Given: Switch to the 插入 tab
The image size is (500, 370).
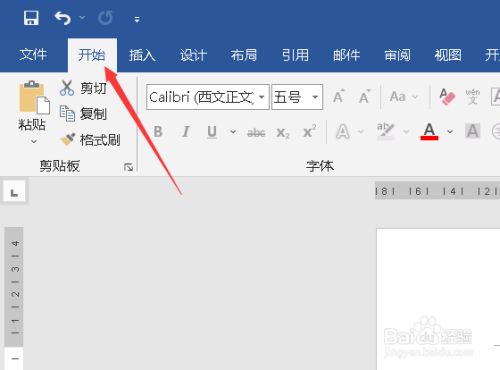Looking at the screenshot, I should [142, 55].
